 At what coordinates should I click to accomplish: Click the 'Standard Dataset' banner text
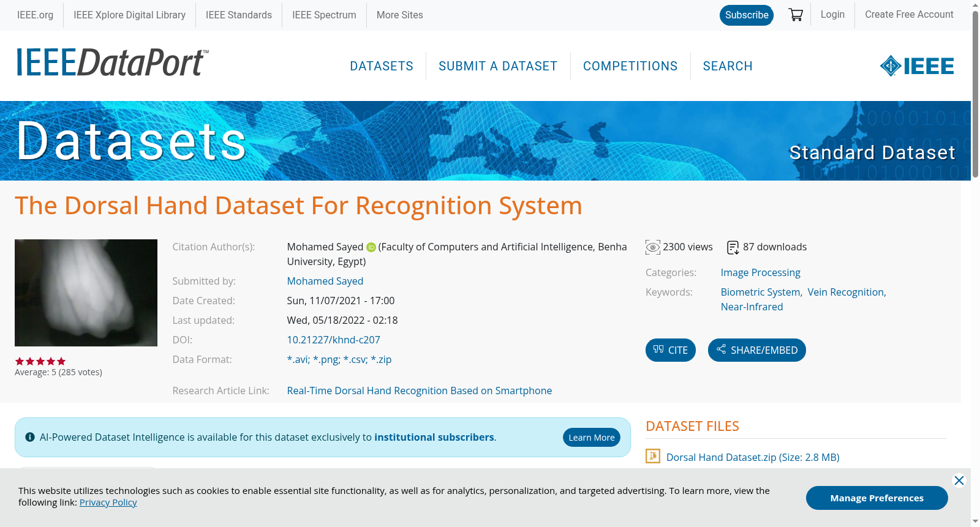[x=872, y=152]
